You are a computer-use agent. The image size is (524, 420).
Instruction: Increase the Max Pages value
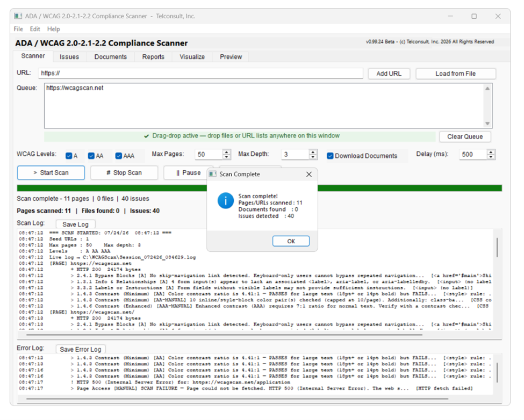[x=227, y=151]
